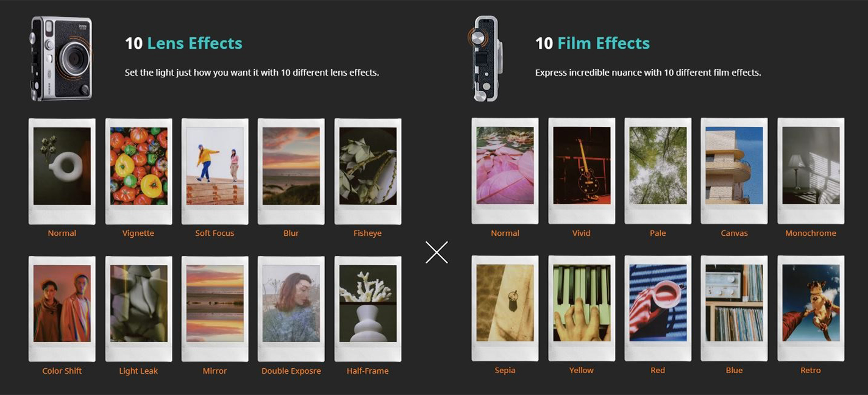Viewport: 868px width, 395px height.
Task: Click the Canvas film effect label
Action: [734, 233]
